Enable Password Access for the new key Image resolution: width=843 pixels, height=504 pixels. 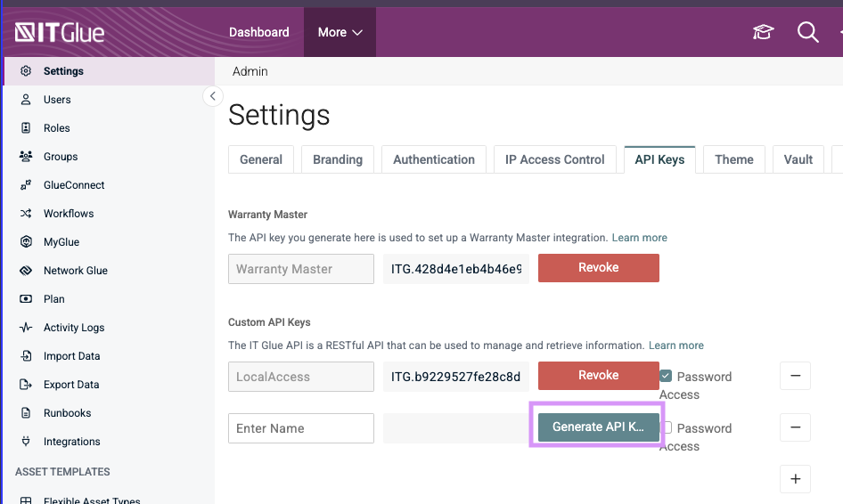667,427
